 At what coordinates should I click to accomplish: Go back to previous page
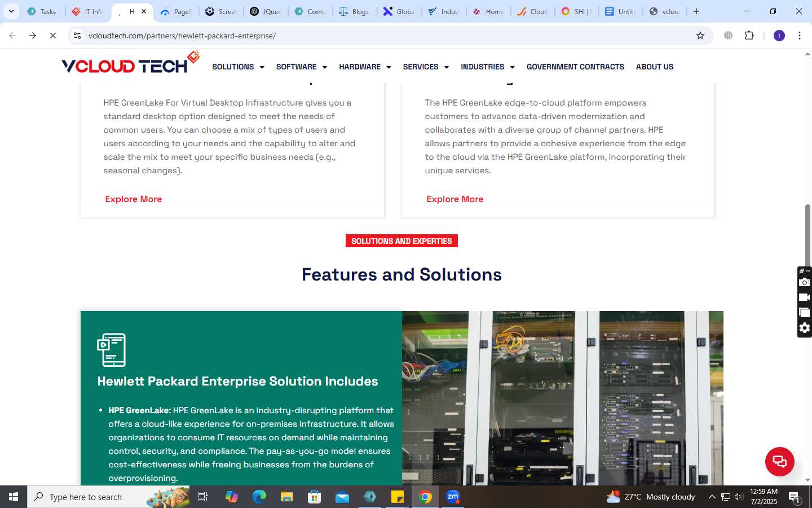click(x=12, y=36)
